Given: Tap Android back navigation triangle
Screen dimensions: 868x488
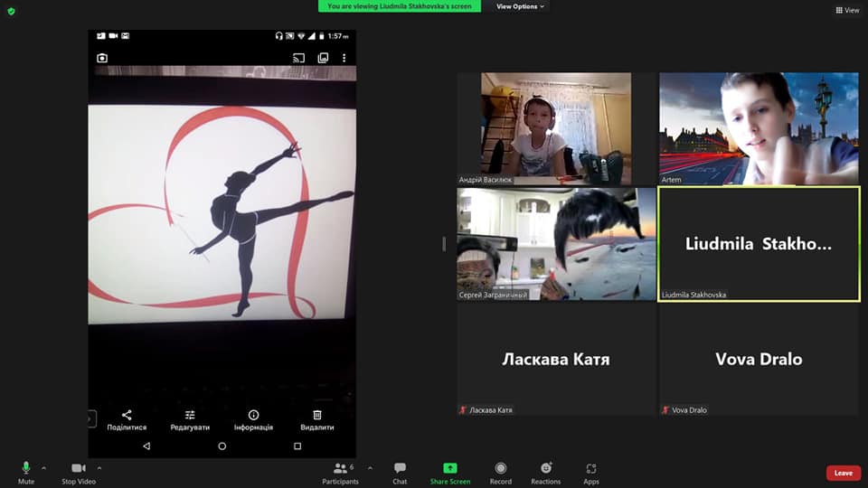Looking at the screenshot, I should coord(146,446).
